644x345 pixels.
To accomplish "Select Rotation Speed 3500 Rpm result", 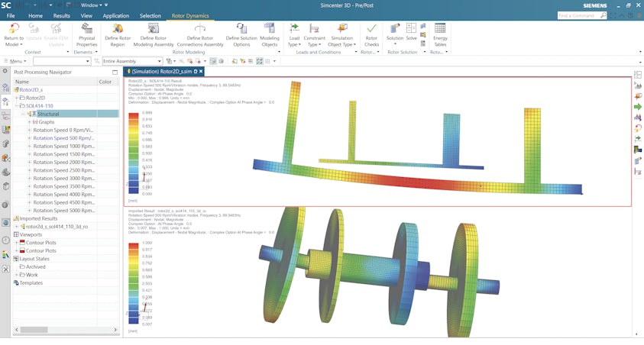I will tap(64, 186).
